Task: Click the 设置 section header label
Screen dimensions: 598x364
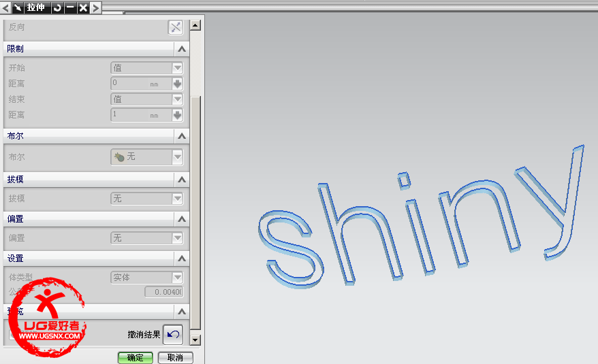Action: coord(15,259)
